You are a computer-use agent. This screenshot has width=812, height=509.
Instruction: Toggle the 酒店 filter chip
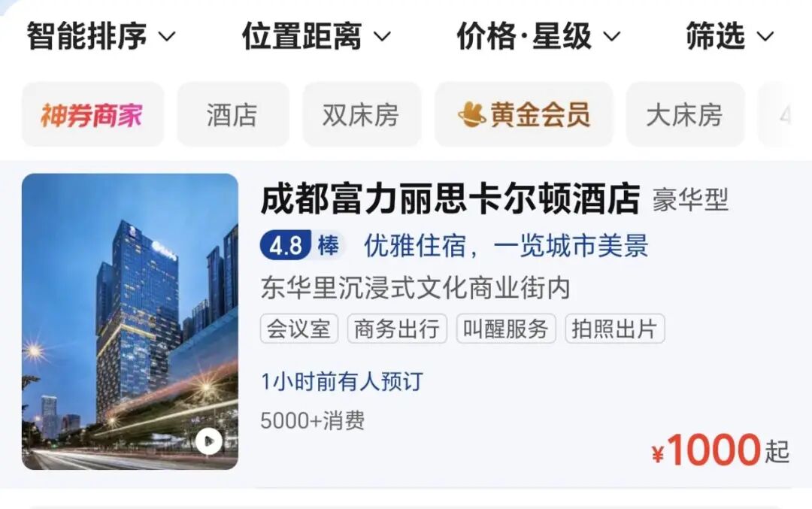pyautogui.click(x=232, y=114)
